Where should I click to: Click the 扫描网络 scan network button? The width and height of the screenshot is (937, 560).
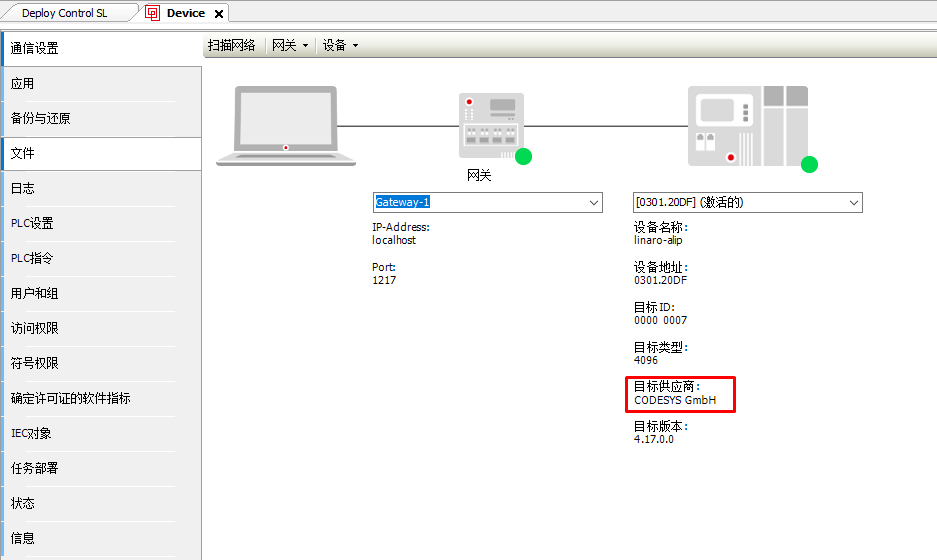point(231,45)
